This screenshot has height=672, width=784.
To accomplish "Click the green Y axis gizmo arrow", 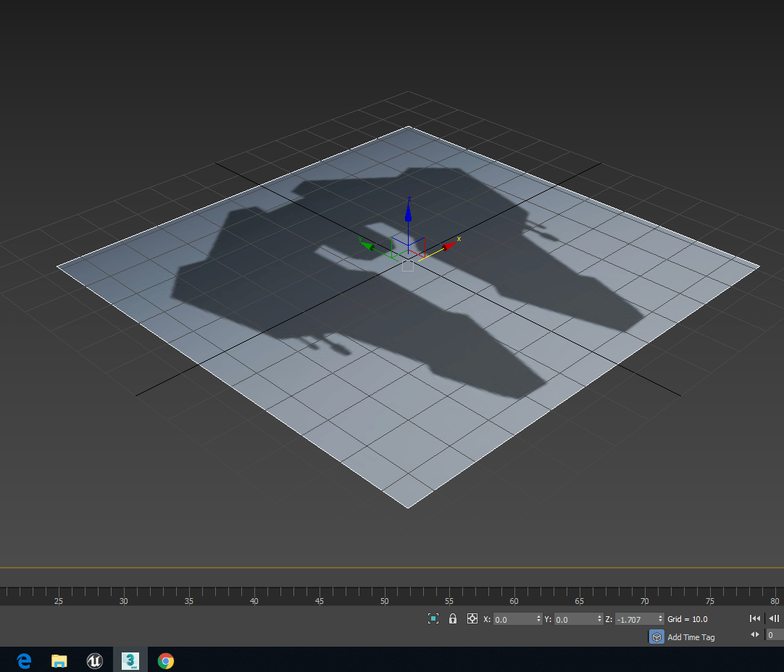I will click(368, 246).
